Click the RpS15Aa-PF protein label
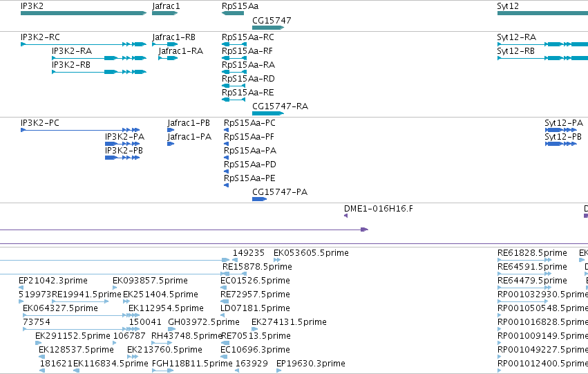588x374 pixels. [249, 137]
